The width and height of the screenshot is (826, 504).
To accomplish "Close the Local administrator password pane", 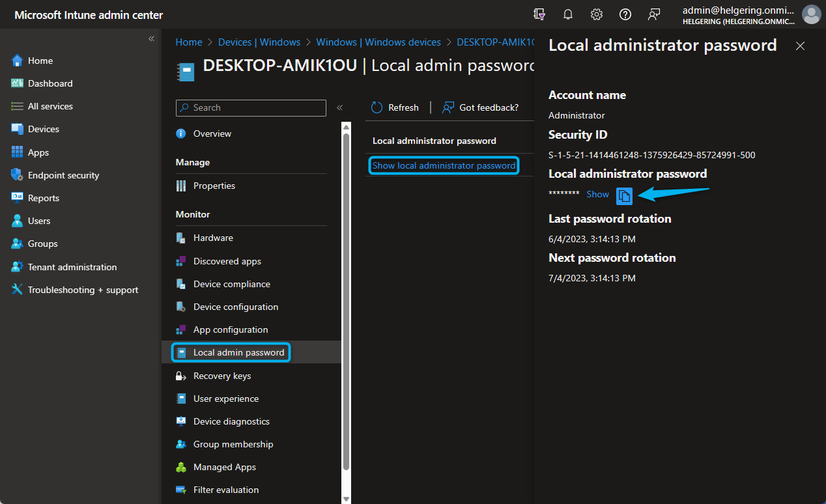I will pyautogui.click(x=801, y=46).
